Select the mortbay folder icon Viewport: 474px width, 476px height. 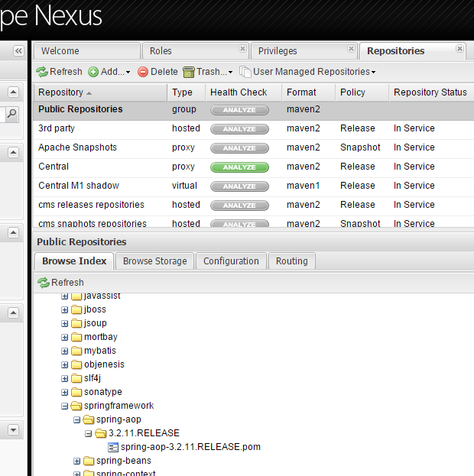pos(76,337)
